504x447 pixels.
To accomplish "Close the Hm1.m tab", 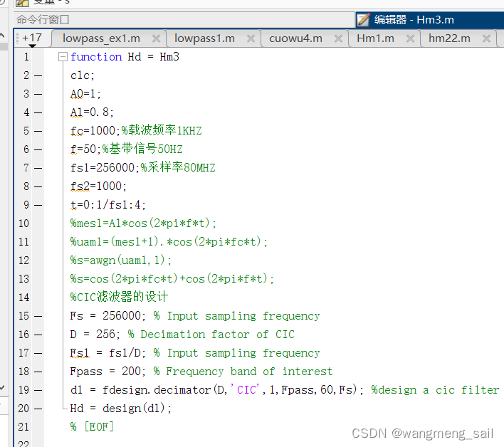I will [410, 38].
